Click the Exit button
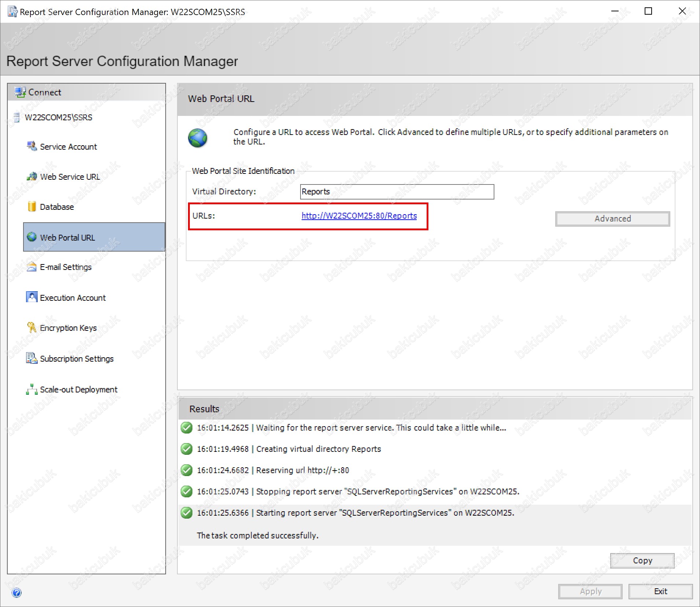This screenshot has width=700, height=607. click(660, 591)
